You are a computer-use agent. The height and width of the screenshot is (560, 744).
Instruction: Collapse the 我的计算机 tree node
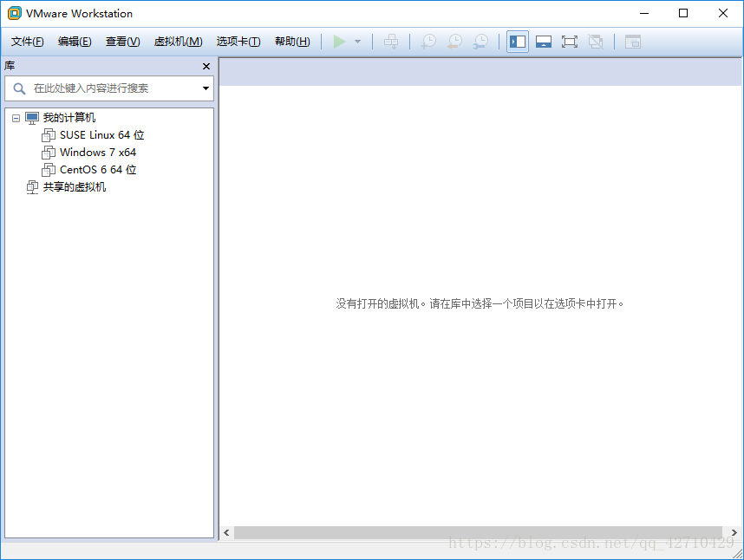click(16, 118)
